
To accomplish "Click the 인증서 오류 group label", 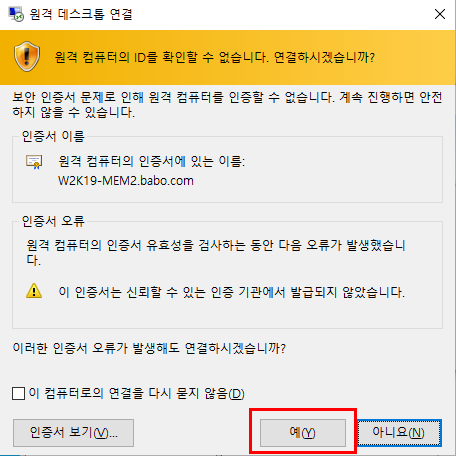I will pyautogui.click(x=53, y=221).
